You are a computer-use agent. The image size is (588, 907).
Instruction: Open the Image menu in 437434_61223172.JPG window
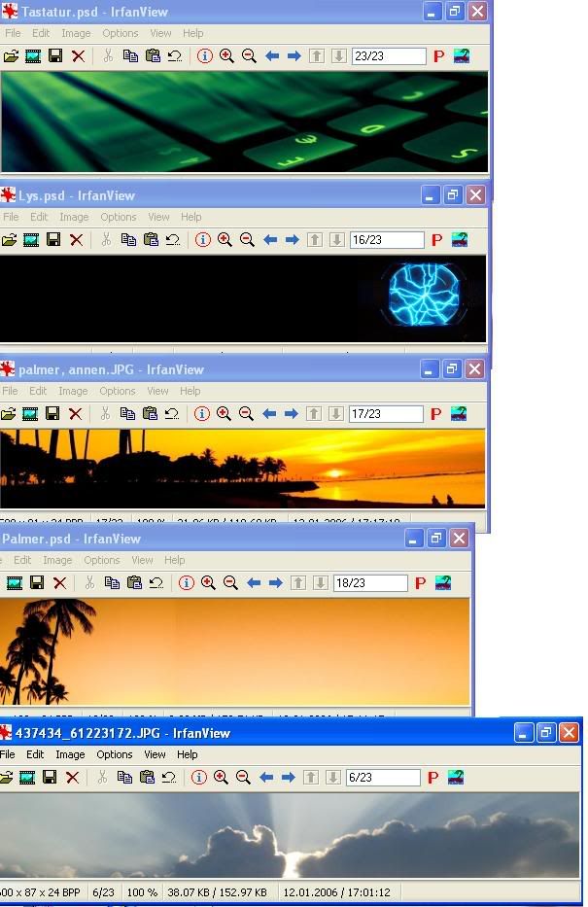pos(70,754)
